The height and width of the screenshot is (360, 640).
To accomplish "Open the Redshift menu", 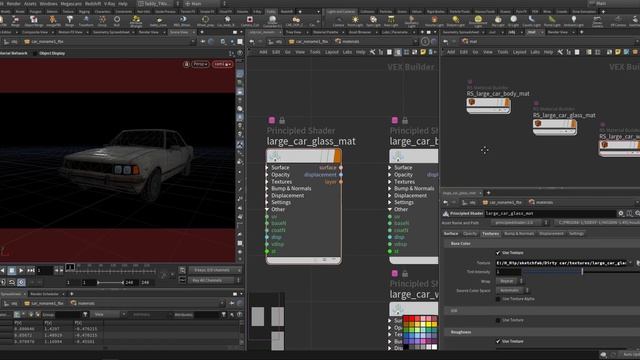I will 92,4.
